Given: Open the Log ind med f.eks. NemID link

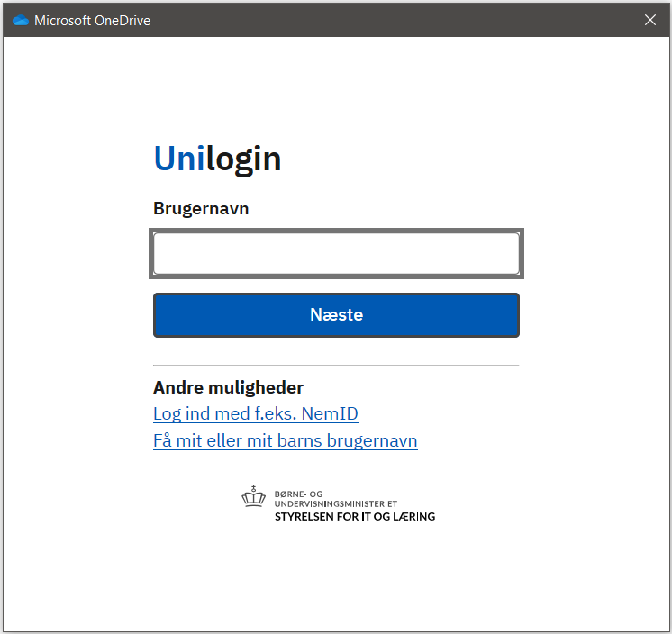Looking at the screenshot, I should click(x=256, y=414).
